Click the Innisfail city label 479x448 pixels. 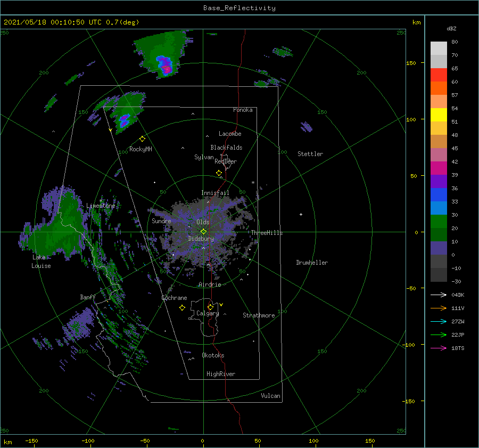[215, 193]
